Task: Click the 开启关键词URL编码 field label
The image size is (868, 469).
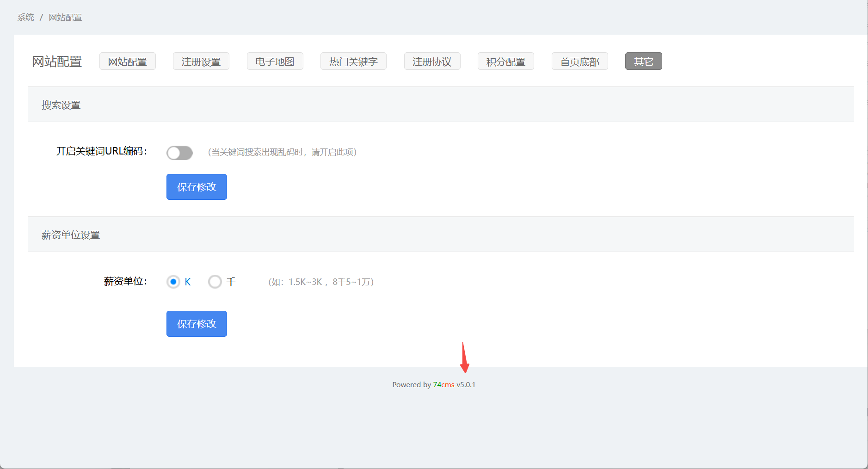Action: pyautogui.click(x=101, y=151)
